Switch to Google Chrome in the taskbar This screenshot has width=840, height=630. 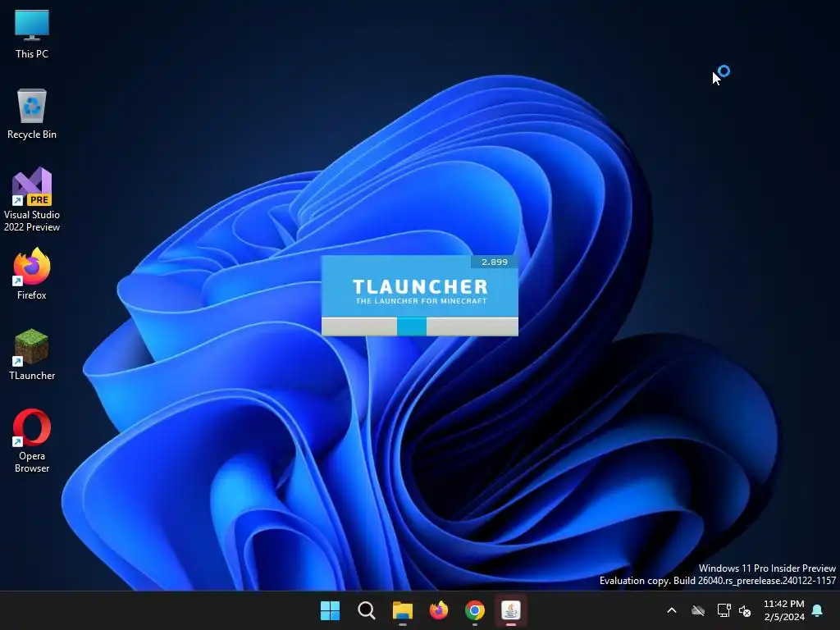(x=475, y=610)
